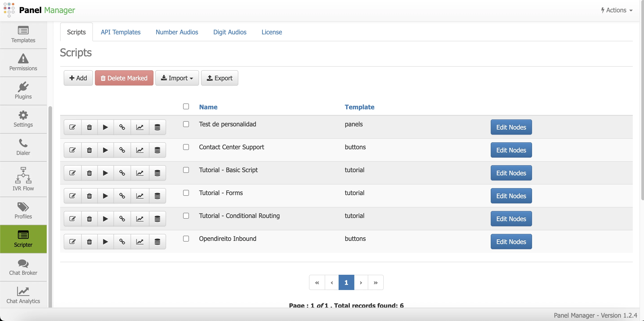Switch to the Digit Audios tab
Screen dimensions: 644x321
coord(230,32)
